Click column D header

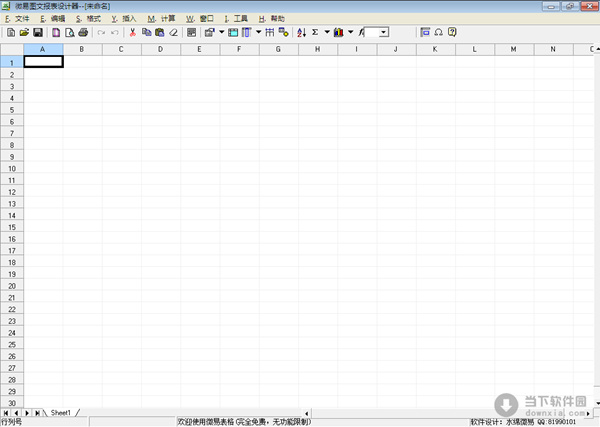pos(161,49)
